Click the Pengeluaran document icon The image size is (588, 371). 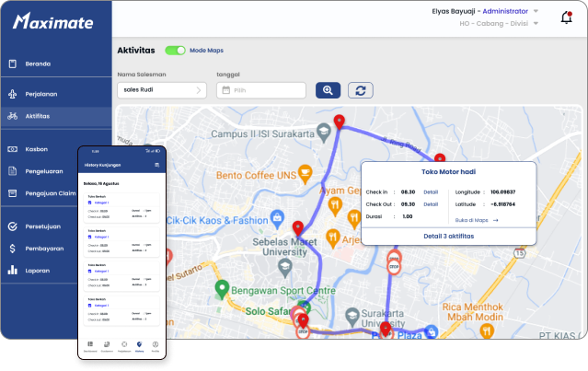point(12,171)
